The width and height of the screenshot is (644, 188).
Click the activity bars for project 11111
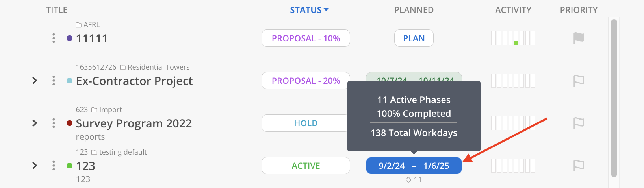click(513, 38)
